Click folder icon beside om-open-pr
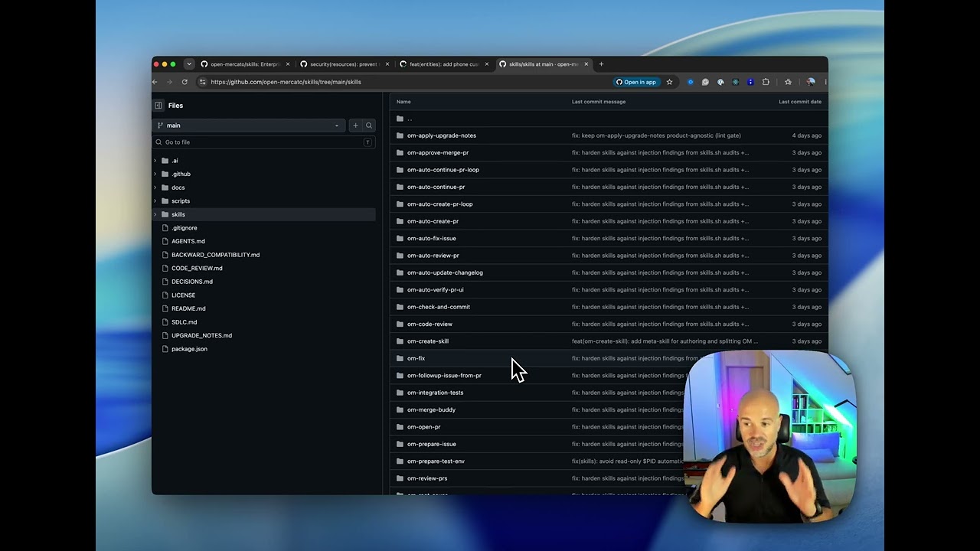The width and height of the screenshot is (980, 551). 400,427
